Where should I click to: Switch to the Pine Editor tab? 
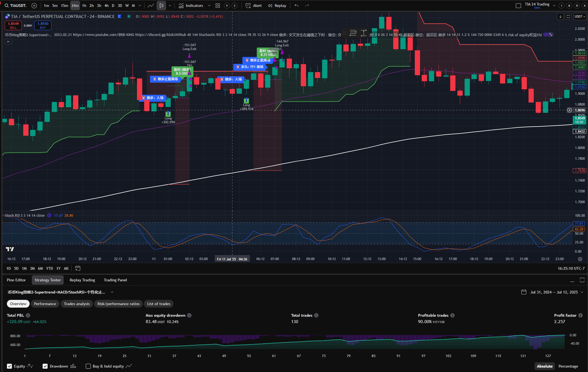click(16, 280)
